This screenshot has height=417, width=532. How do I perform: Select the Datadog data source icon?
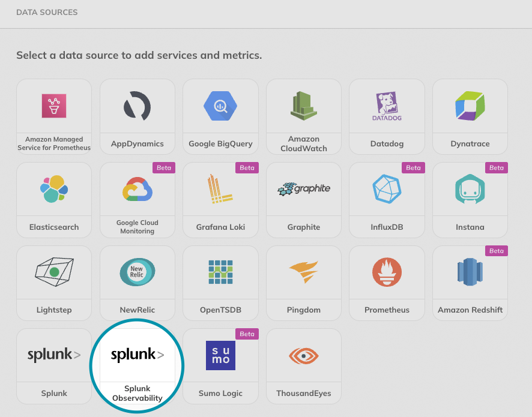387,106
